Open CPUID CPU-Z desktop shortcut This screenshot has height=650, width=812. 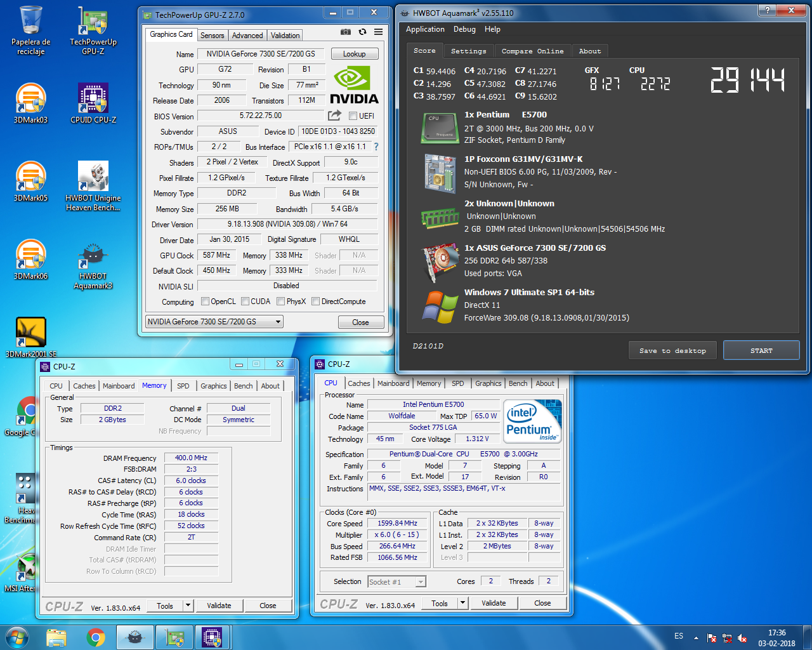[x=93, y=103]
